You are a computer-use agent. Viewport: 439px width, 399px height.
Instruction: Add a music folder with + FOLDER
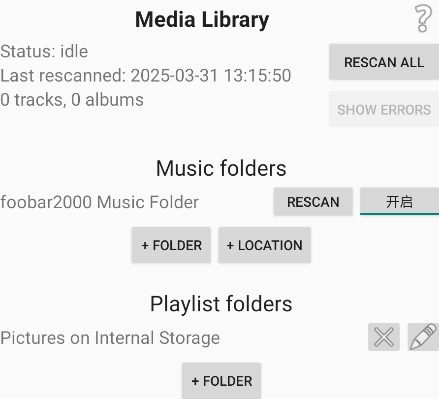pyautogui.click(x=171, y=245)
